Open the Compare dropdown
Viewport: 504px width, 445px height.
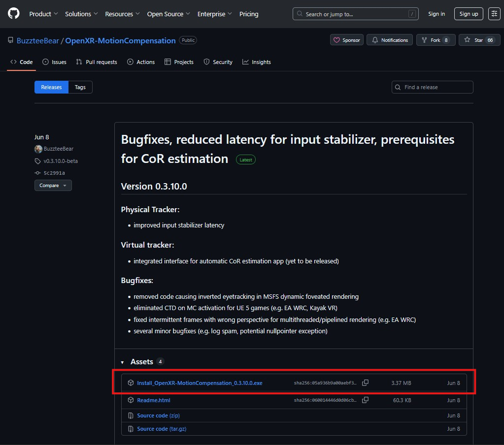53,186
